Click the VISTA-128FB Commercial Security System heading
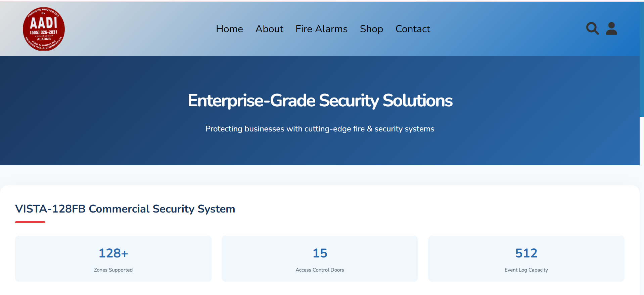The width and height of the screenshot is (644, 295). tap(125, 209)
